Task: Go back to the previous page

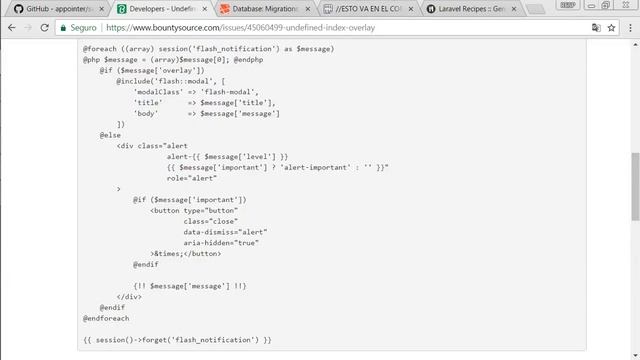Action: (x=11, y=28)
